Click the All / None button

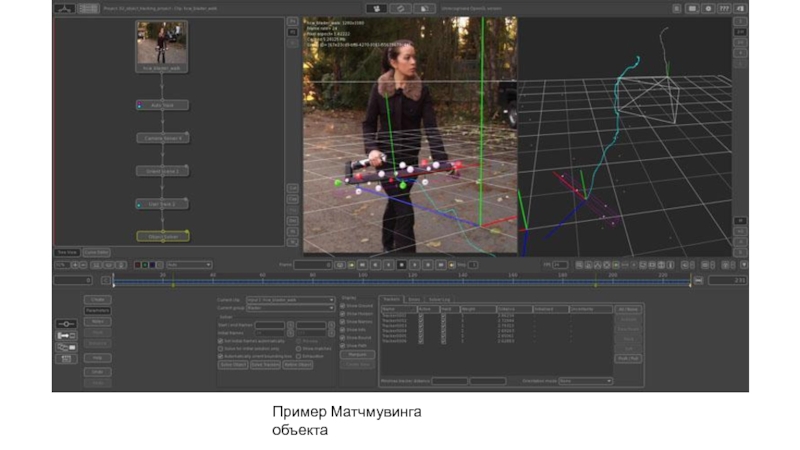coord(628,310)
